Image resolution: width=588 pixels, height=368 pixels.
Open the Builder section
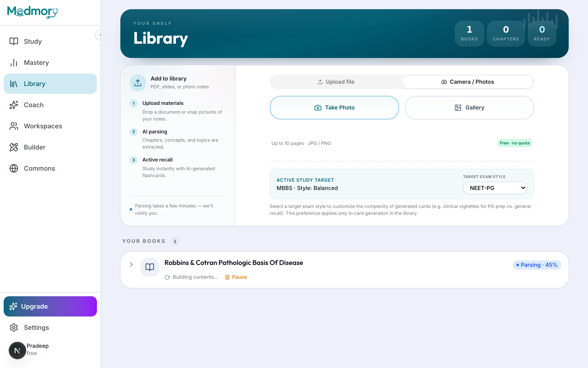coord(50,147)
